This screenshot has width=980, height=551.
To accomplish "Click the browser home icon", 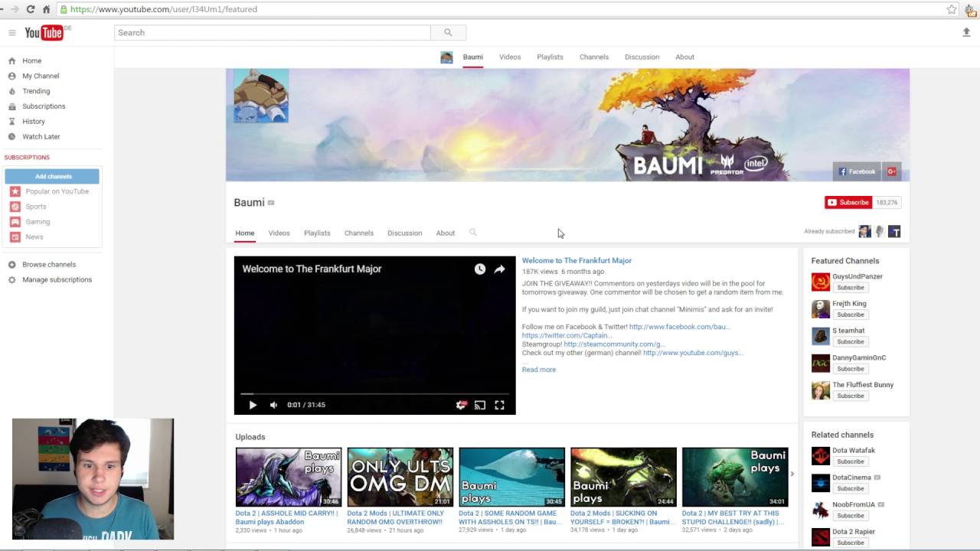I will (x=47, y=9).
